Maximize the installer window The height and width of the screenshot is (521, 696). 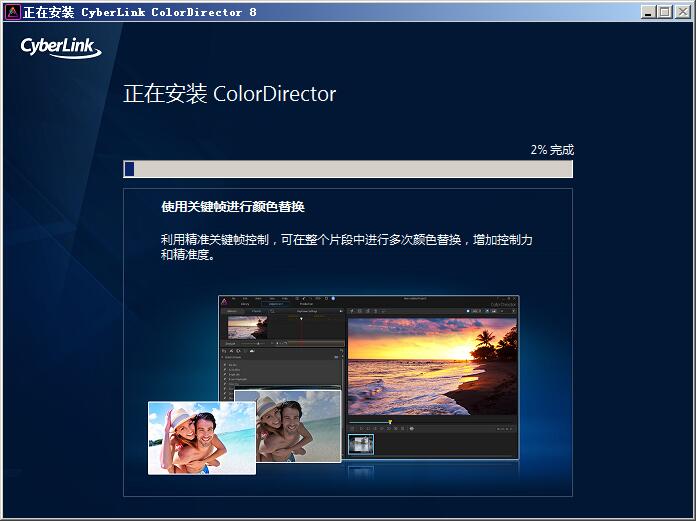click(665, 12)
